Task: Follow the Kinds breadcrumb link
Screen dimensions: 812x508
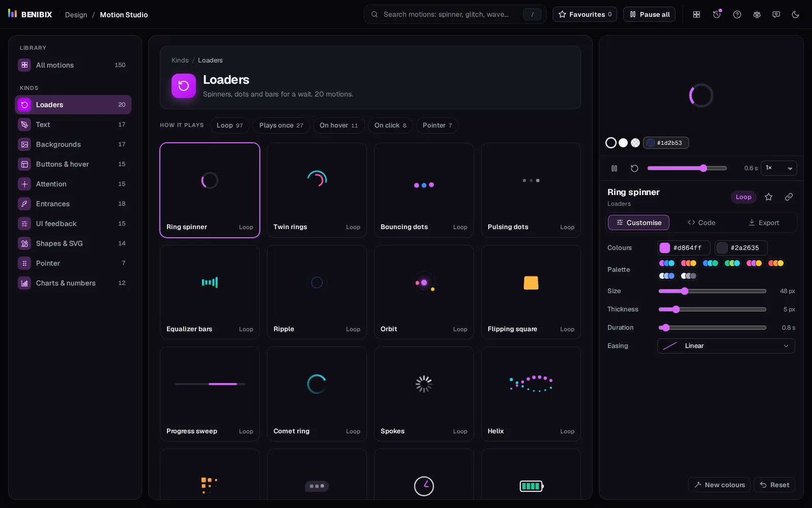Action: coord(180,60)
